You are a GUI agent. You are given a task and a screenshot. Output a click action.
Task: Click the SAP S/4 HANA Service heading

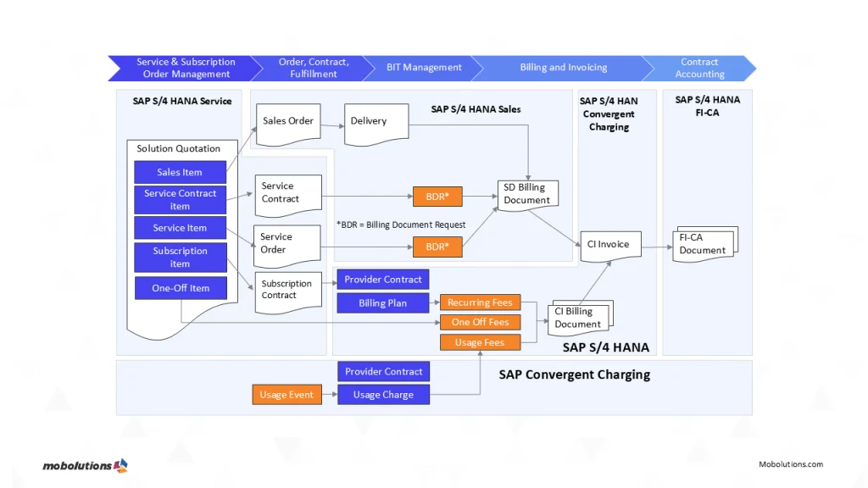[x=182, y=102]
